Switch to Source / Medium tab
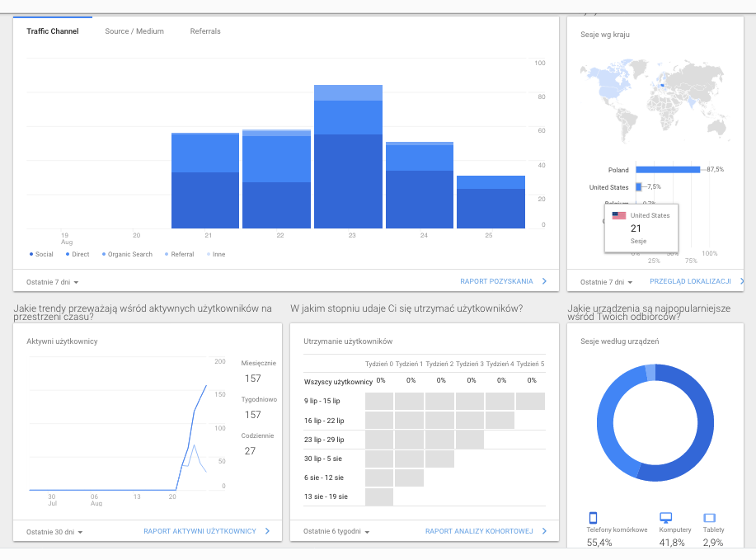 coord(134,31)
